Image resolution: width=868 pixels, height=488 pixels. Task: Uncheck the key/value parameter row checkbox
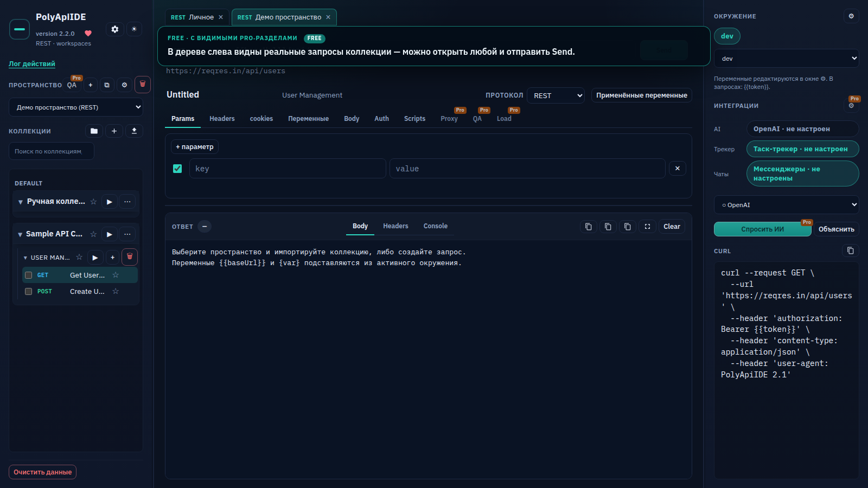click(177, 169)
